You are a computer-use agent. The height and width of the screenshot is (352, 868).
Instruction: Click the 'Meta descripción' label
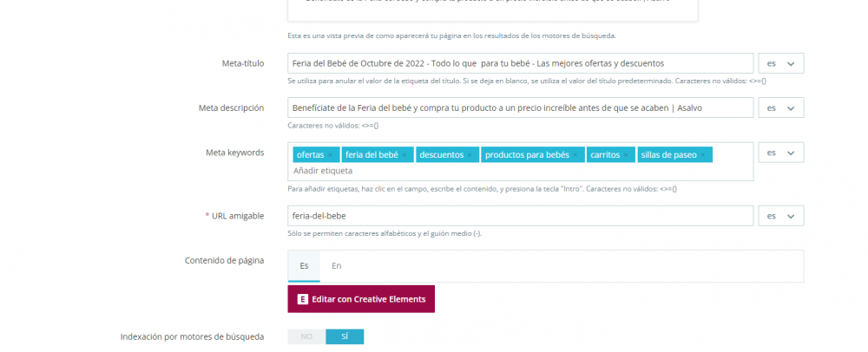[232, 108]
